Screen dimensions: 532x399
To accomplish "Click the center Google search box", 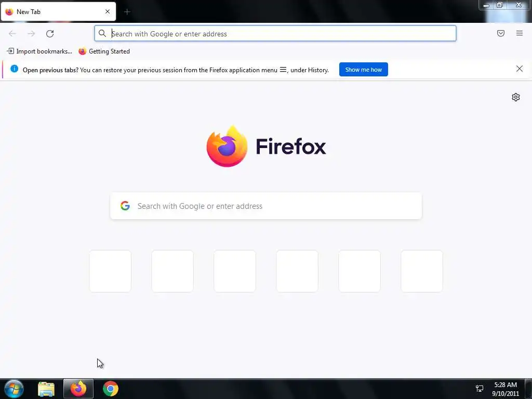I will (x=266, y=206).
